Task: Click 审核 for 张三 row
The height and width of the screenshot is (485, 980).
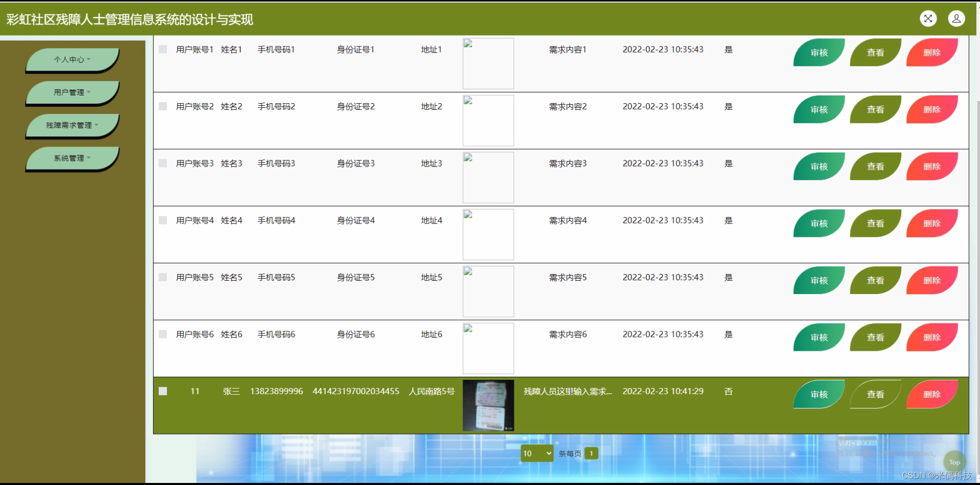Action: 819,394
